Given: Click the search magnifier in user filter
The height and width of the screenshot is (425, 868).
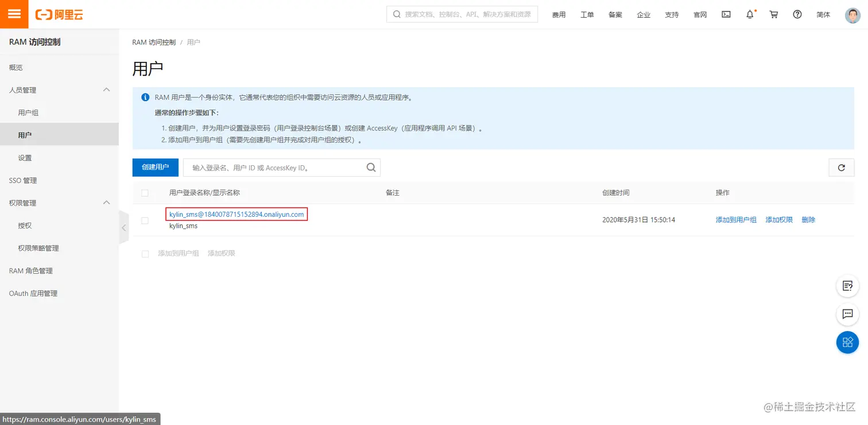Looking at the screenshot, I should pos(371,167).
